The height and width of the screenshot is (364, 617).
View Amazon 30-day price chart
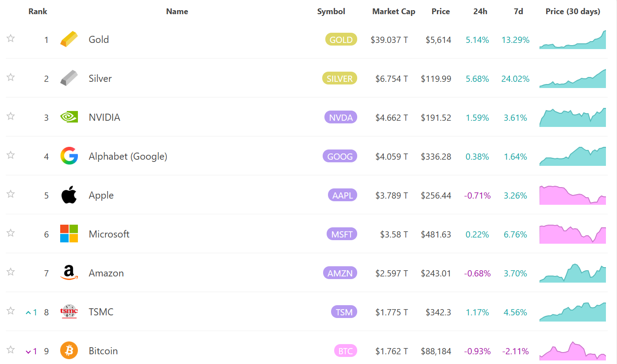(x=572, y=273)
